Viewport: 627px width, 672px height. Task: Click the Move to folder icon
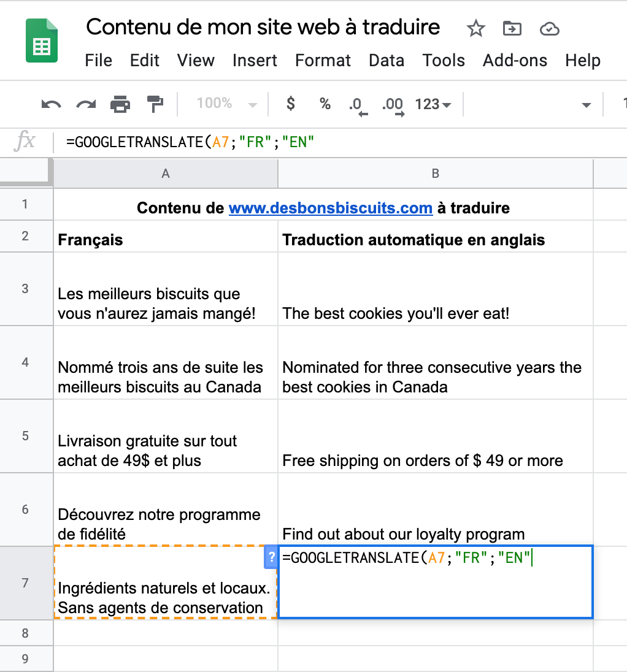pos(512,29)
